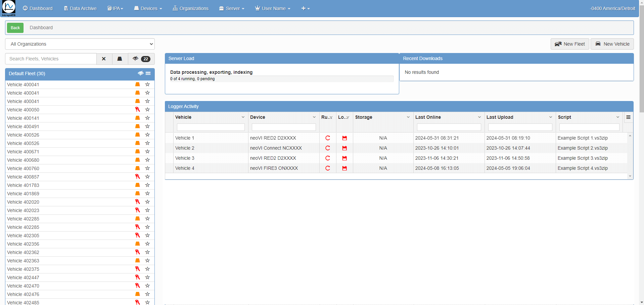Open the Script column menu chevron

click(618, 117)
